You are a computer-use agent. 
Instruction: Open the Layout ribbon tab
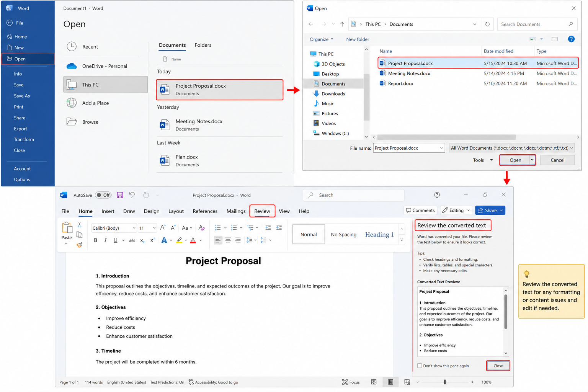[x=176, y=211]
